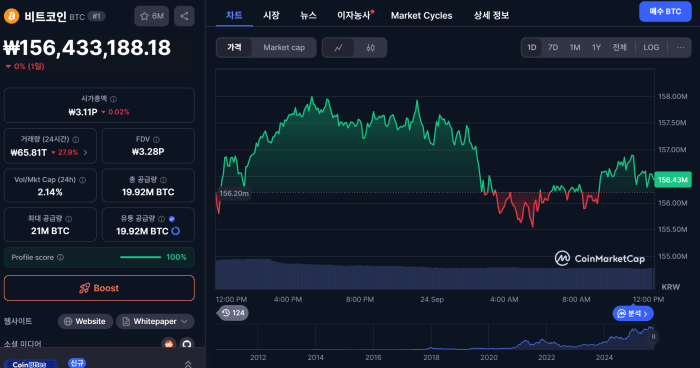Click the #1 rank badge
This screenshot has height=368, width=700.
point(96,17)
